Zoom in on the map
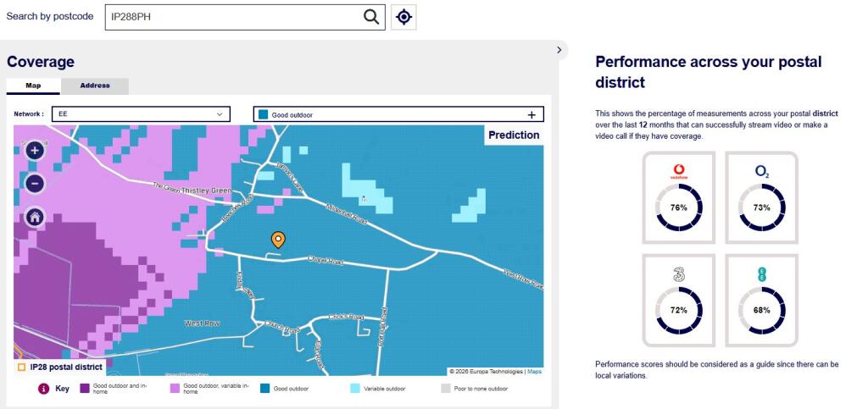868x409 pixels. (x=35, y=151)
